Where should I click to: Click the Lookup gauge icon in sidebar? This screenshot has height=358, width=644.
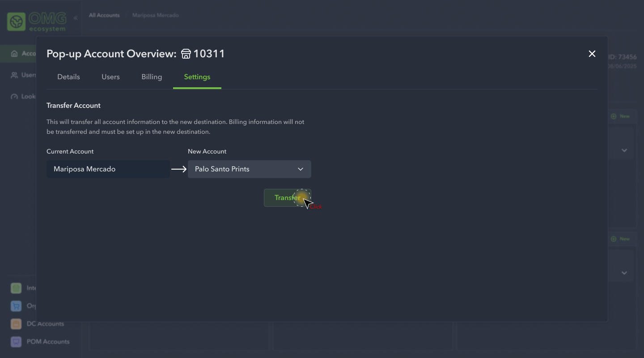13,96
